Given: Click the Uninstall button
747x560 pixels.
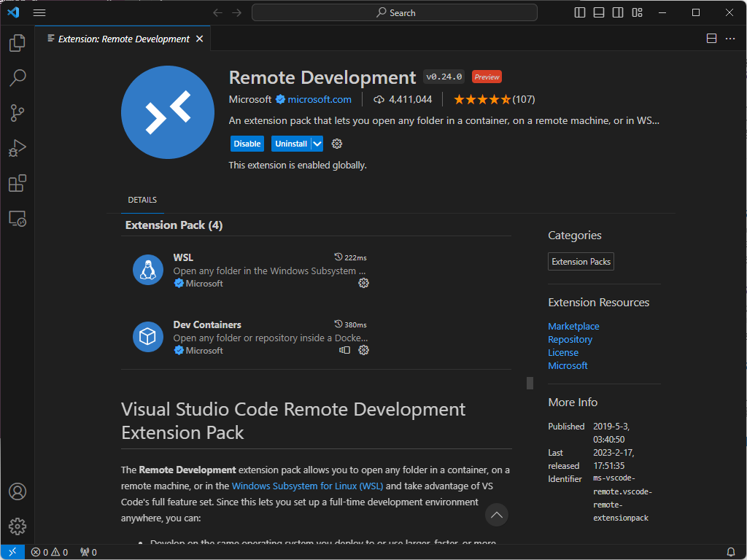Looking at the screenshot, I should click(291, 144).
